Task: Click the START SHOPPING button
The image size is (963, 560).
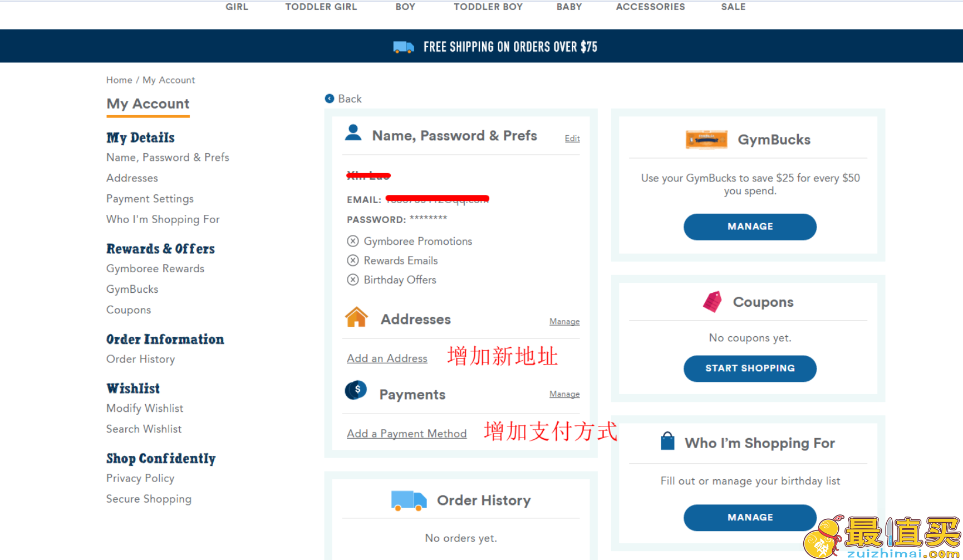Action: [x=750, y=369]
